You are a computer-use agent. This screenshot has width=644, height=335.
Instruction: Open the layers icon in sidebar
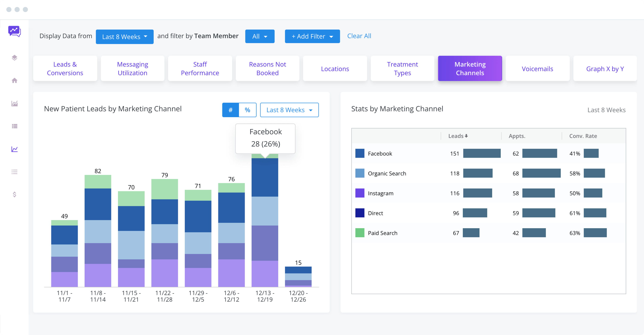click(15, 58)
